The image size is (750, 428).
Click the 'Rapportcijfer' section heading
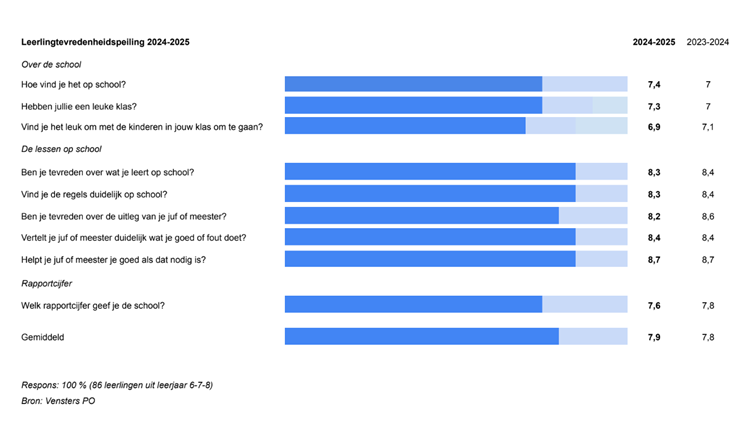[x=46, y=284]
